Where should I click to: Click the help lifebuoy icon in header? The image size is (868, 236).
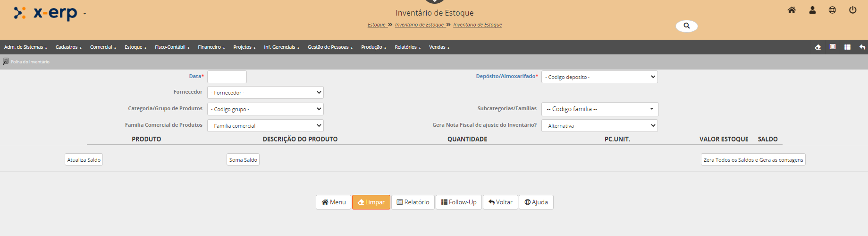(x=832, y=10)
